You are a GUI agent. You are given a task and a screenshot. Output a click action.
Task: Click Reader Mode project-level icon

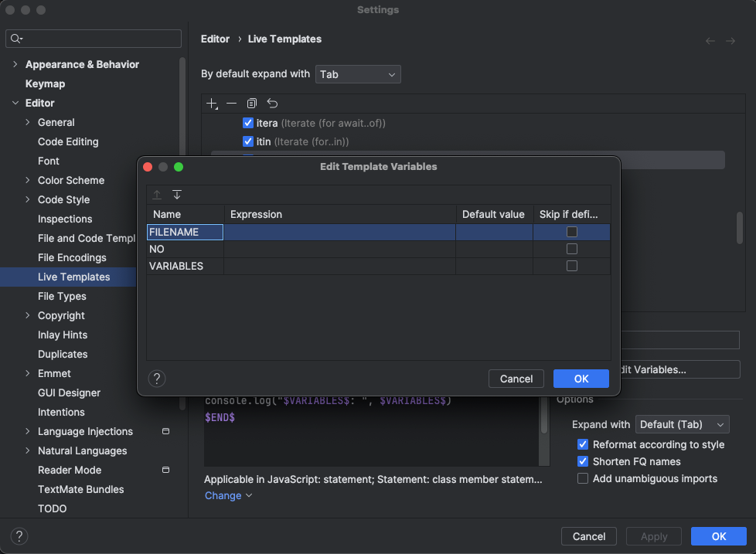tap(166, 470)
